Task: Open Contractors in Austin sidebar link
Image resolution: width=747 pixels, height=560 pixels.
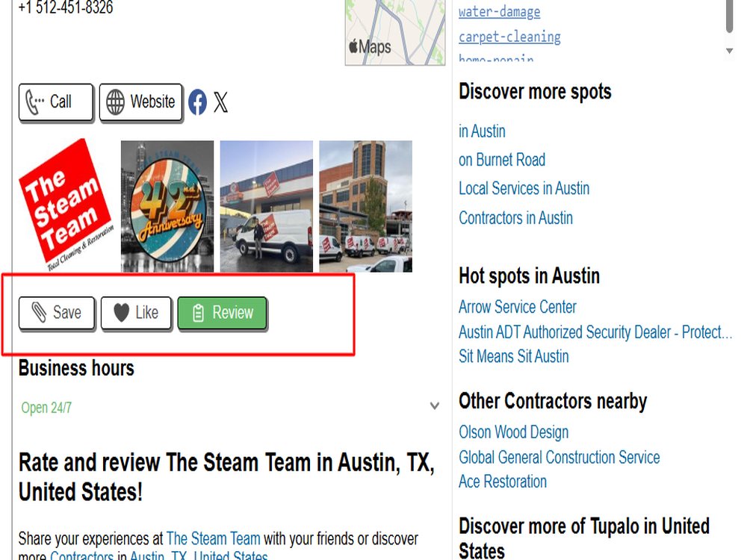Action: click(515, 217)
